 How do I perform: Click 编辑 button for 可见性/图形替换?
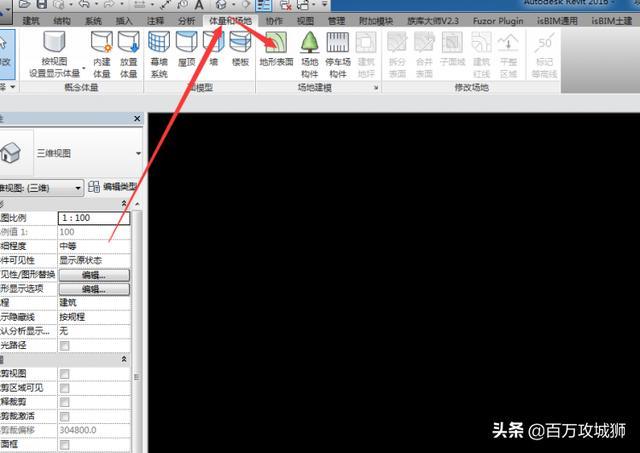(92, 275)
